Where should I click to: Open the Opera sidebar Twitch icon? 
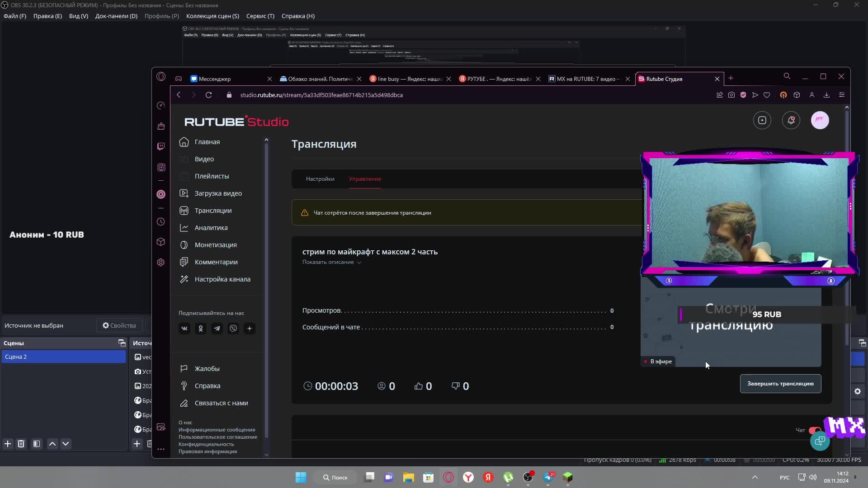click(161, 146)
